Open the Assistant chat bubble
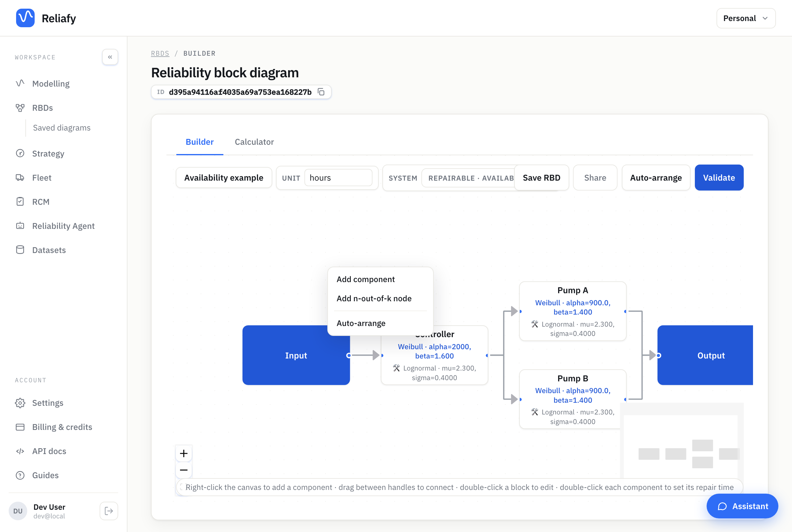The width and height of the screenshot is (792, 532). (x=742, y=506)
